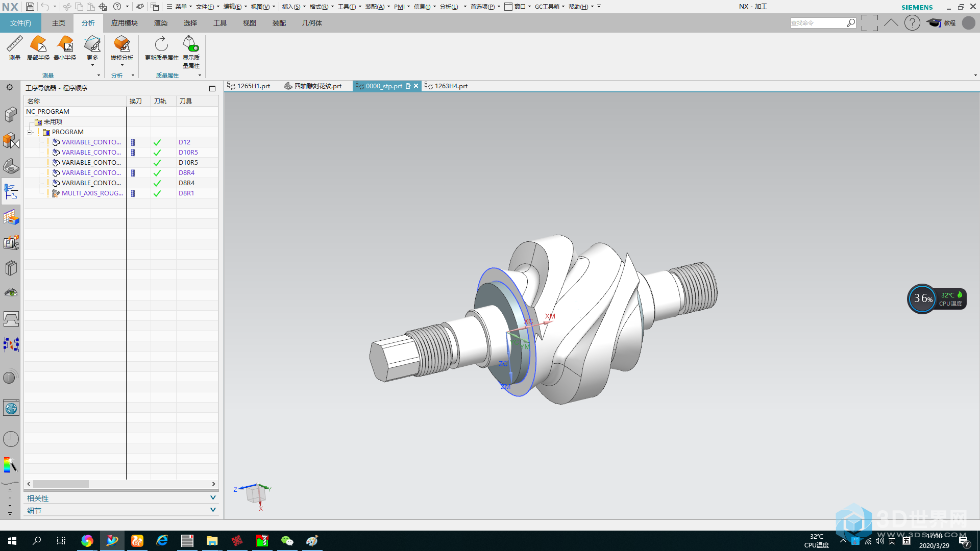This screenshot has width=980, height=551.
Task: Select NC_PROGRAM root node
Action: [x=47, y=112]
